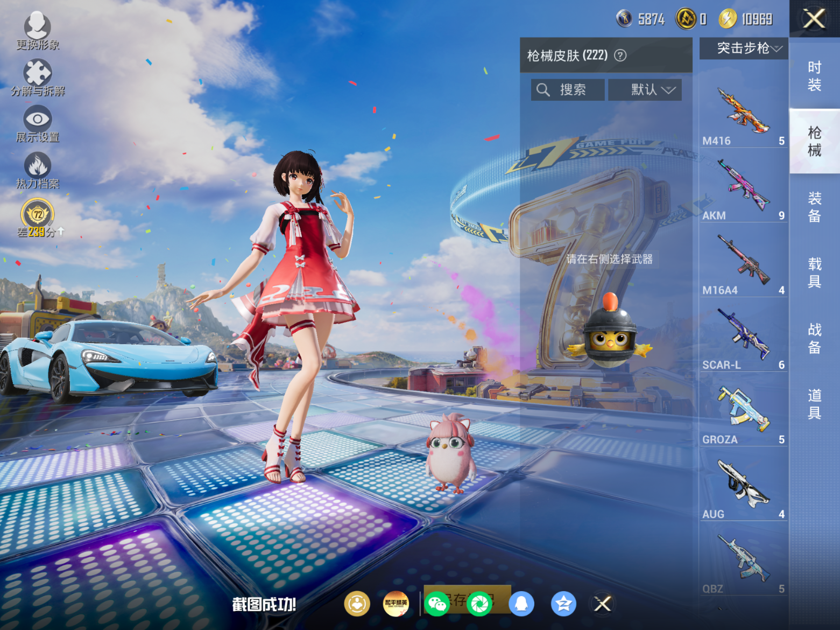Tap the level 72 rank badge
The height and width of the screenshot is (630, 840).
tap(38, 213)
